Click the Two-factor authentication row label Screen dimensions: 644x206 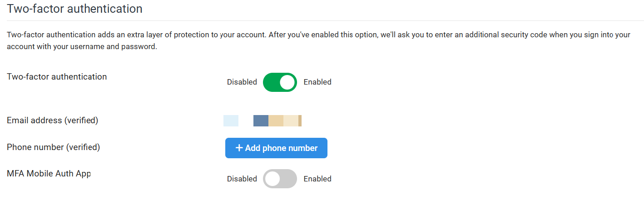click(x=57, y=76)
